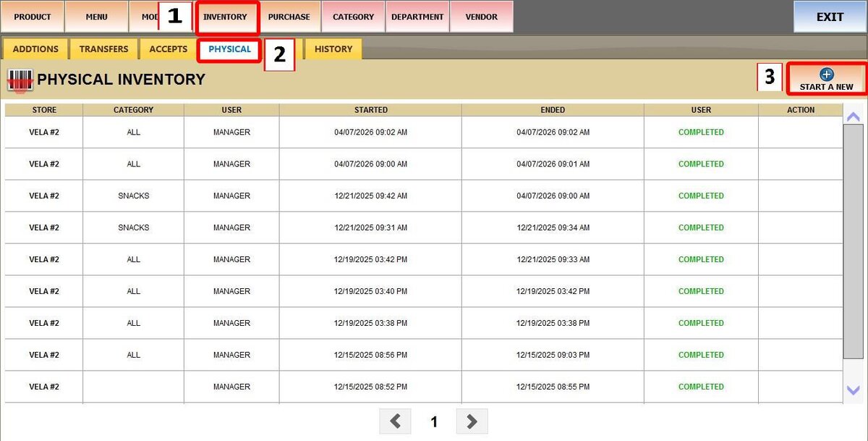
Task: Select started time 04/07/2026 09:00 AM
Action: click(x=371, y=164)
